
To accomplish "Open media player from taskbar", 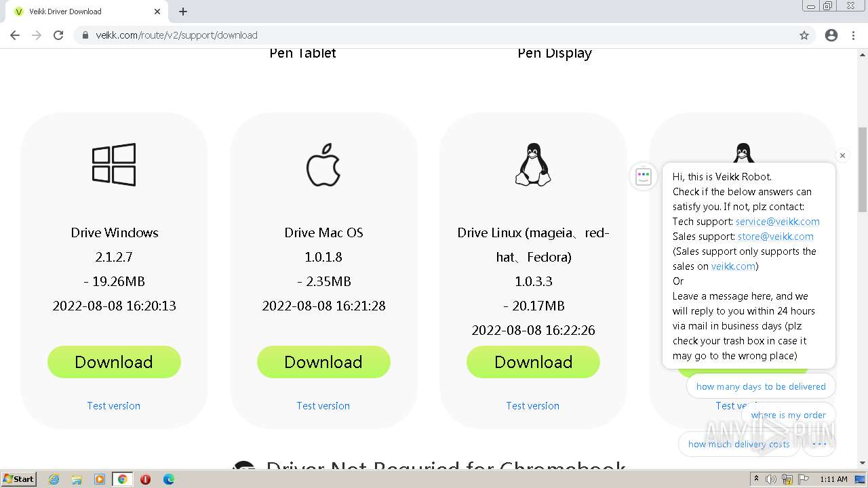I will click(x=100, y=479).
